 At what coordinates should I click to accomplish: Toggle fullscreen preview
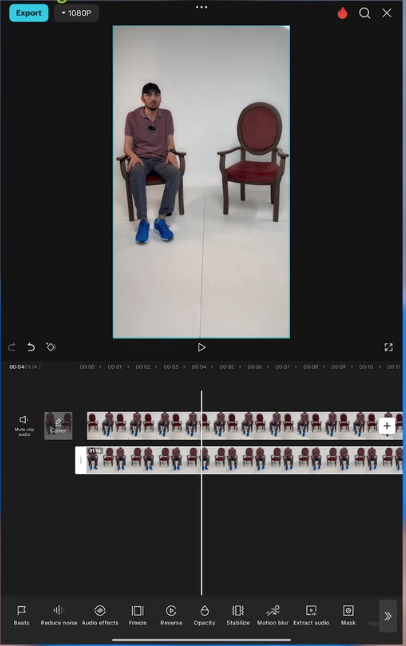coord(388,347)
